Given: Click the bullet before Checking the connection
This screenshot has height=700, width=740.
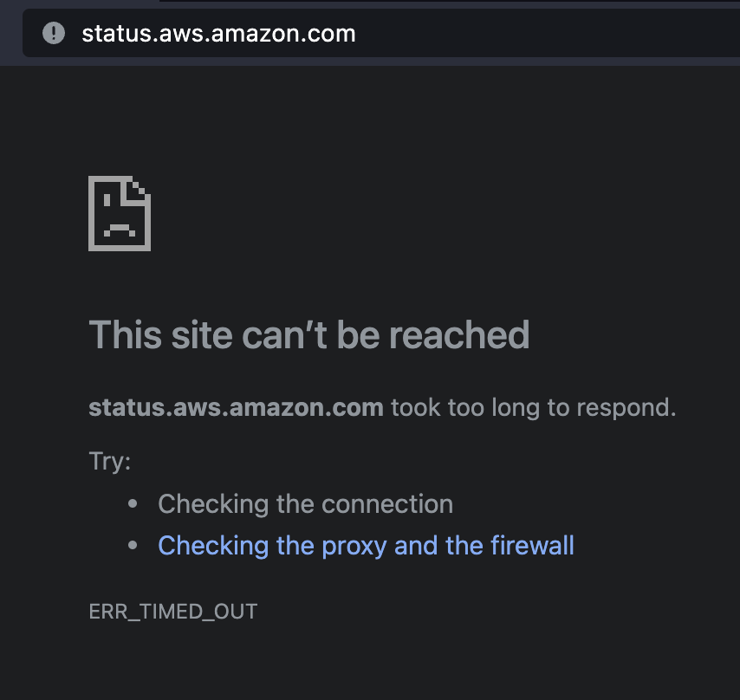Looking at the screenshot, I should click(x=133, y=504).
